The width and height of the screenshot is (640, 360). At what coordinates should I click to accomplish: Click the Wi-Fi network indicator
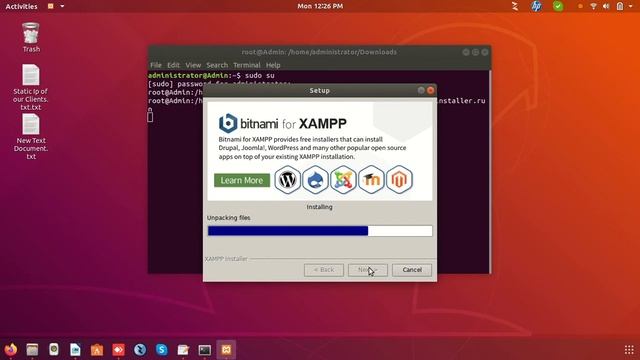point(593,6)
